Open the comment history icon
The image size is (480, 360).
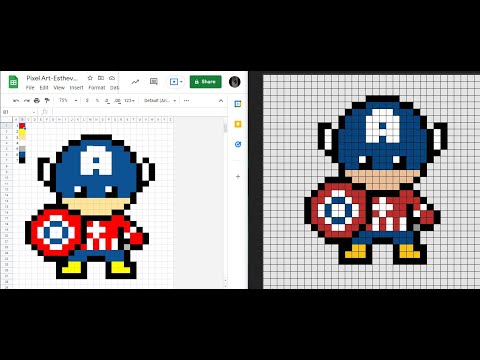[x=154, y=82]
